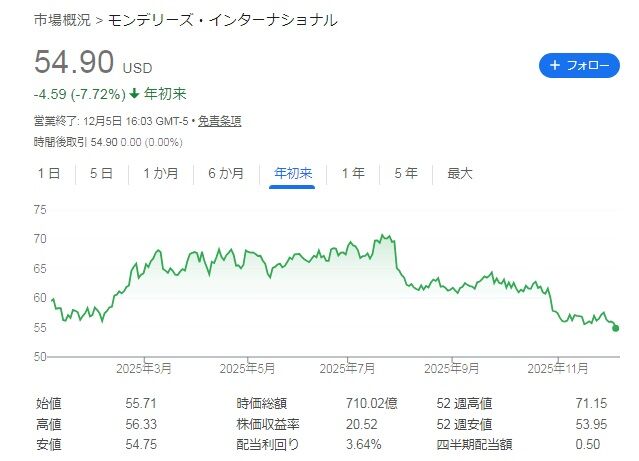Click the red down arrow icon
639x461 pixels.
point(135,95)
